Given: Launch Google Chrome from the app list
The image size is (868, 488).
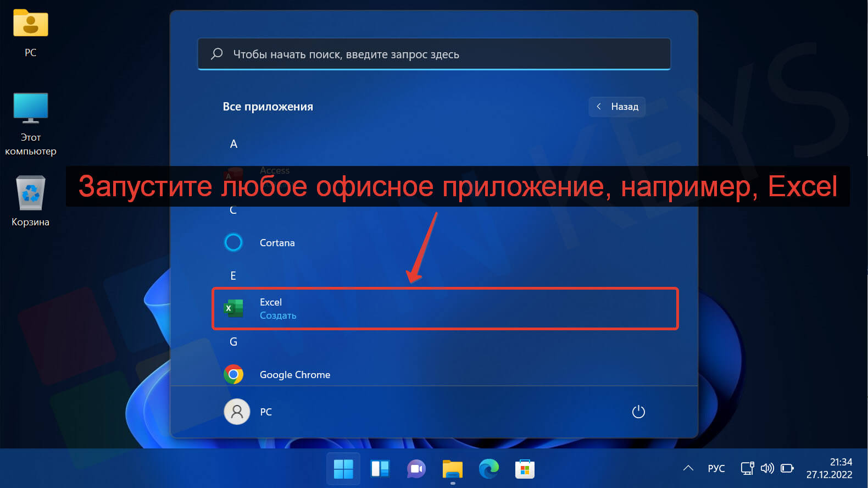Looking at the screenshot, I should 294,375.
